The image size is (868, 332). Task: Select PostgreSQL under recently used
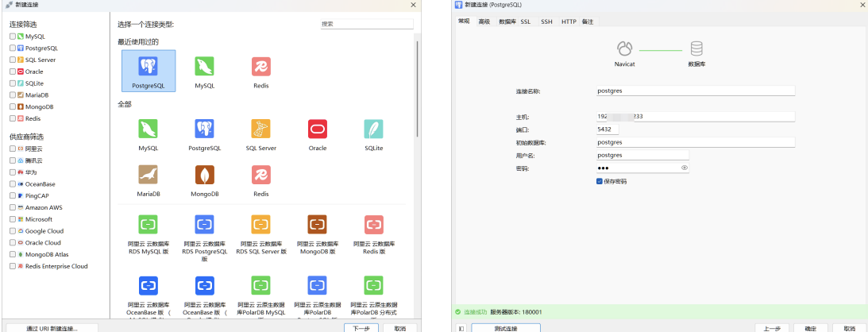[149, 71]
